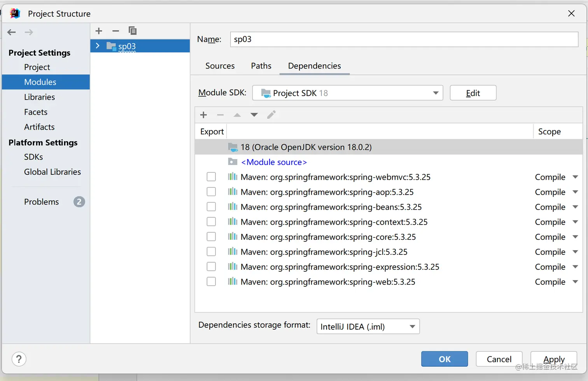Open scope dropdown for spring-aop
The width and height of the screenshot is (588, 381).
coord(575,192)
